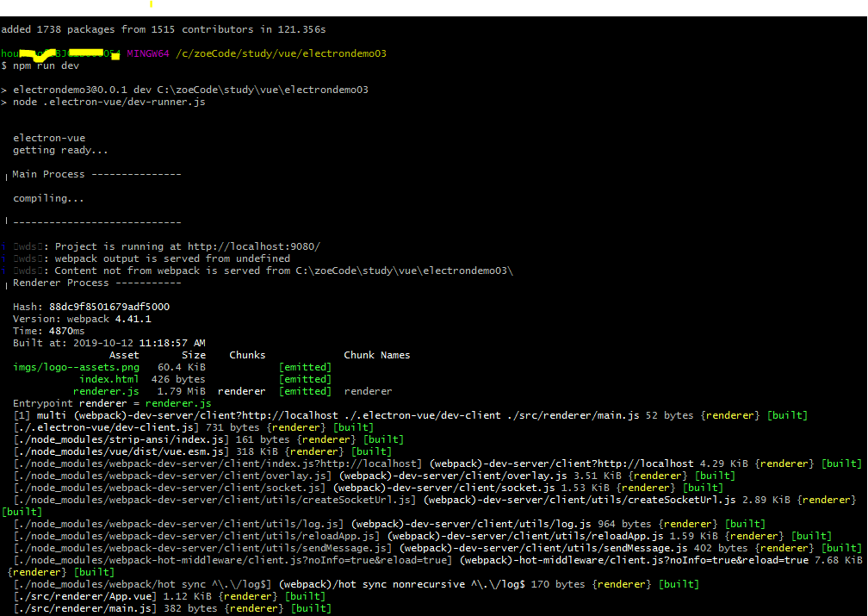Click the client/overlay.js module path in brackets
Image resolution: width=868 pixels, height=616 pixels.
click(172, 476)
